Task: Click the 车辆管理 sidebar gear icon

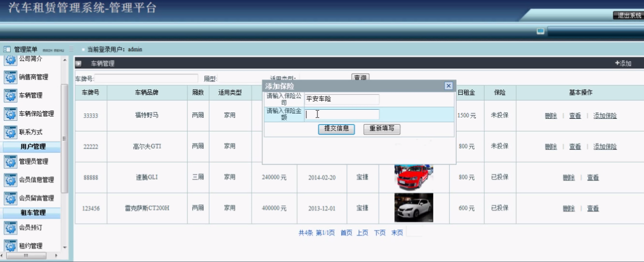Action: pos(11,96)
